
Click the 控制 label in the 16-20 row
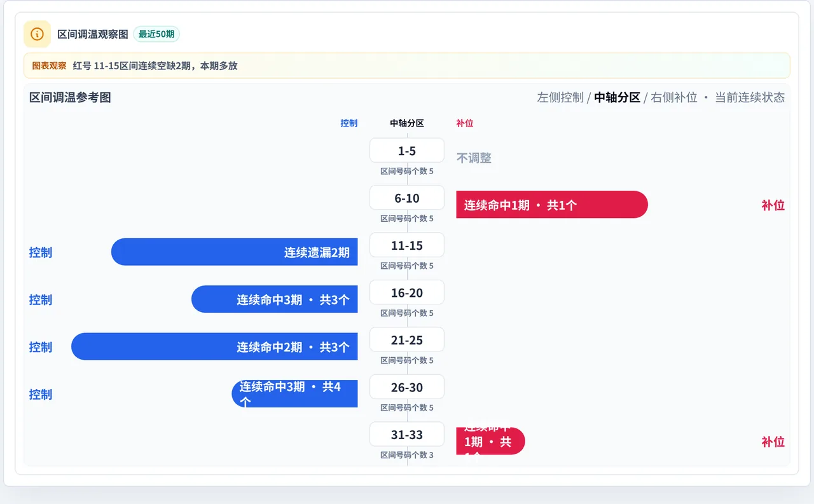pyautogui.click(x=41, y=299)
